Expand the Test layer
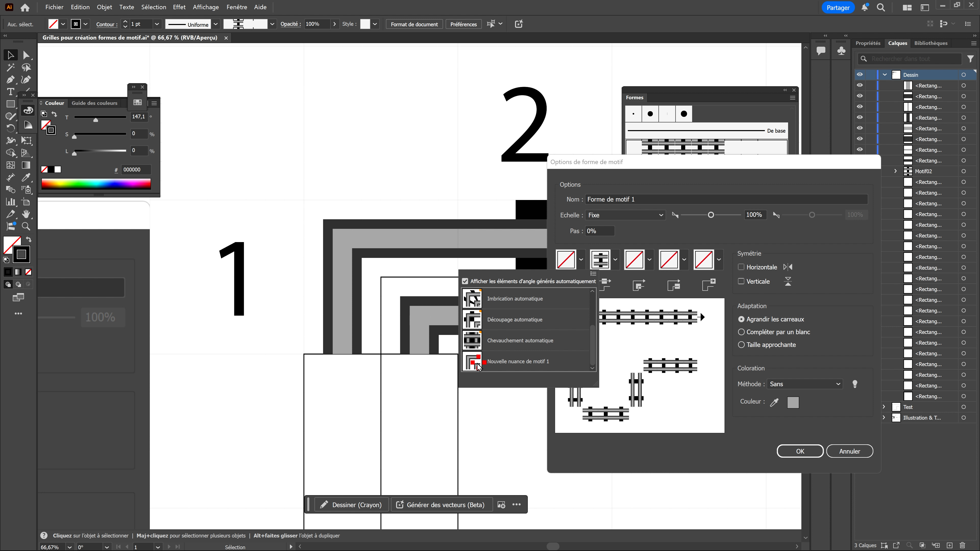980x551 pixels. 884,407
